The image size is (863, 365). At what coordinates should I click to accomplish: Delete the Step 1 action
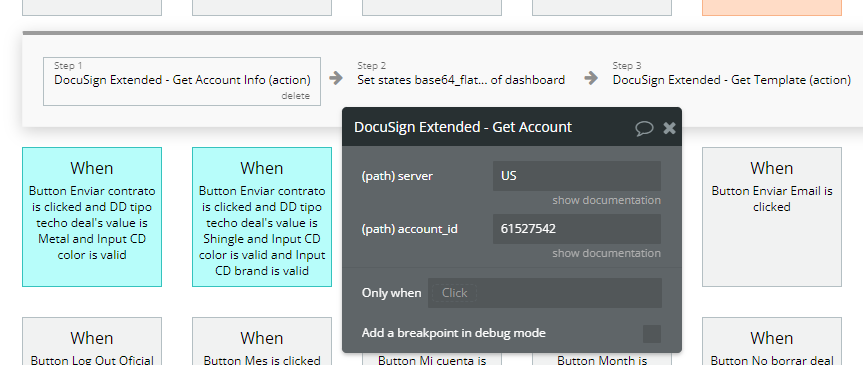pos(296,96)
